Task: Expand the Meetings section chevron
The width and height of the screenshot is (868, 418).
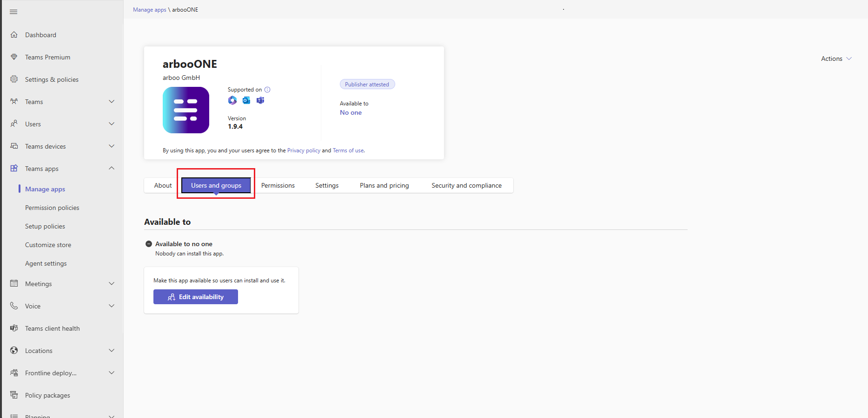Action: pos(112,284)
